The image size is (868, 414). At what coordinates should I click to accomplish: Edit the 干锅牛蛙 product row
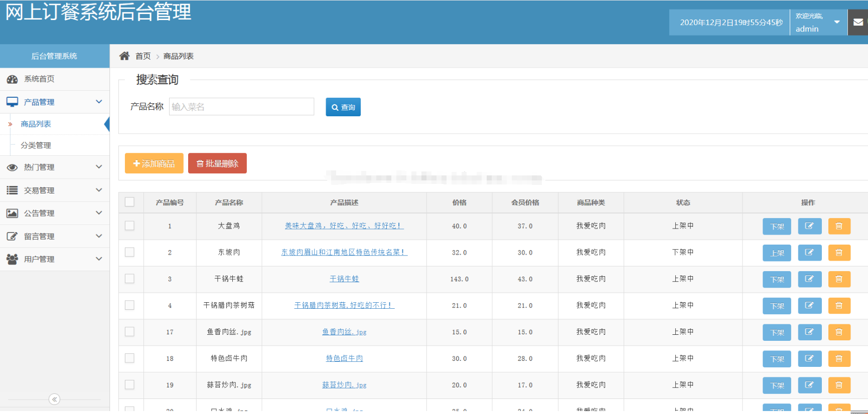[809, 279]
